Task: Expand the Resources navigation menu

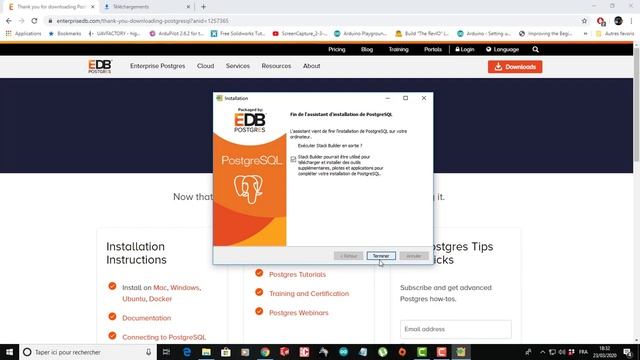Action: point(276,66)
